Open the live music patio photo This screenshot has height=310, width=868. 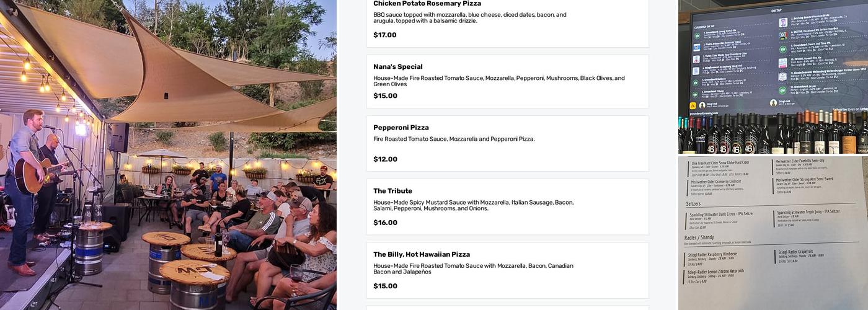pos(168,155)
